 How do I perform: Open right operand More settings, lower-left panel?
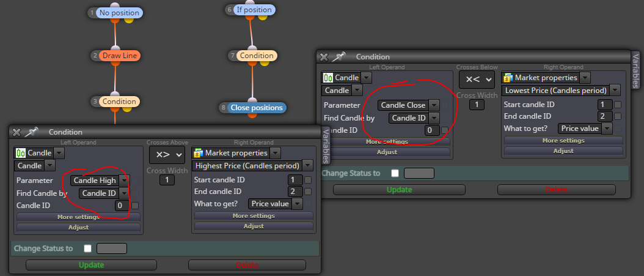click(254, 215)
